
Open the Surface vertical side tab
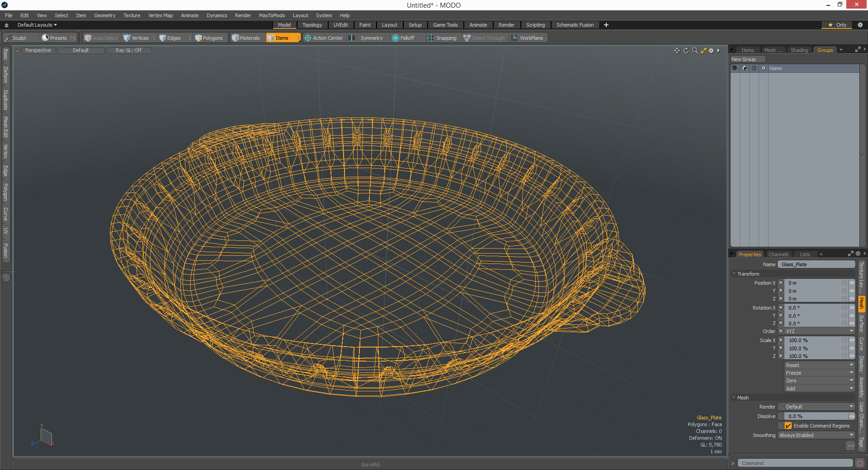[861, 323]
